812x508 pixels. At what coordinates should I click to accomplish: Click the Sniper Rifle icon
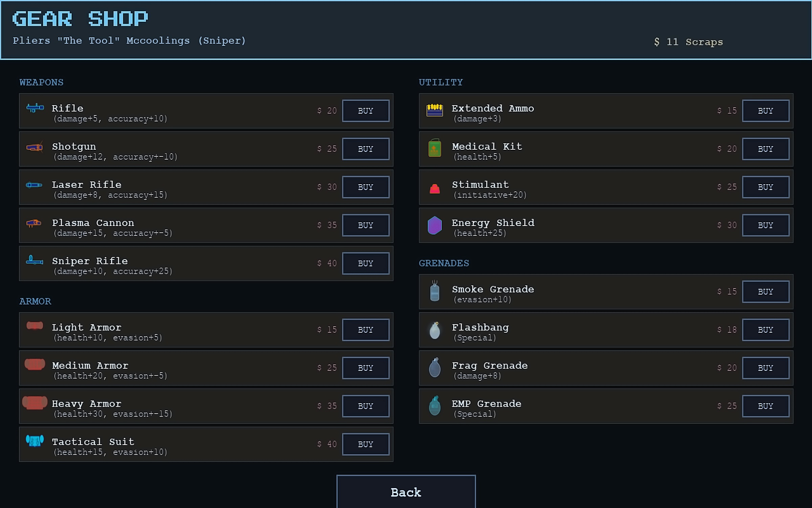(x=35, y=260)
